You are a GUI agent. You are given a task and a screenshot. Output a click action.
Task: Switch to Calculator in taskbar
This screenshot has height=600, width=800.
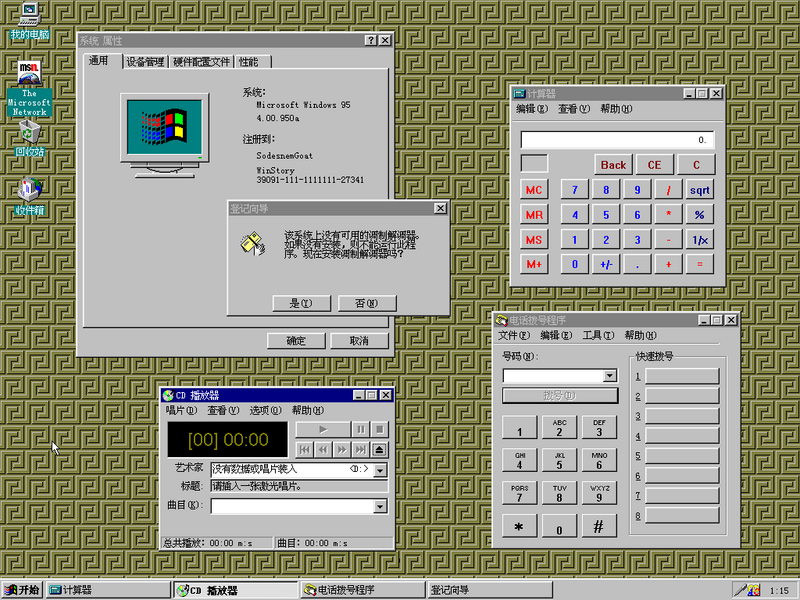[108, 590]
